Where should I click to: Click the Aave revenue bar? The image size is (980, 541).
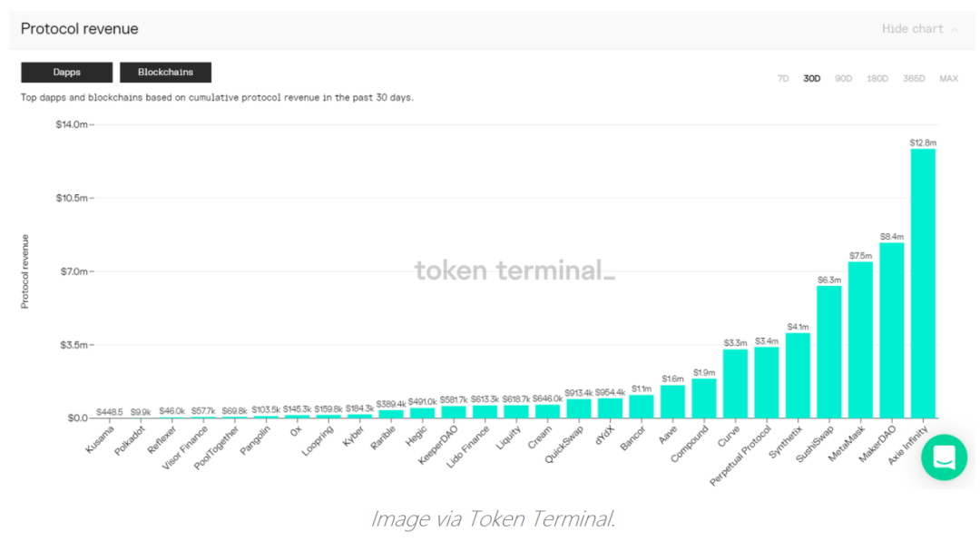coord(672,401)
